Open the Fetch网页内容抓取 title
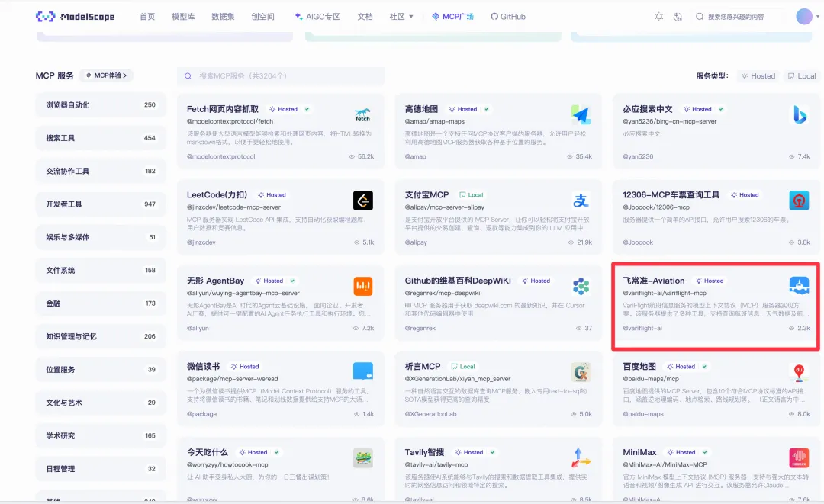Screen dimensions: 824x504 [223, 109]
